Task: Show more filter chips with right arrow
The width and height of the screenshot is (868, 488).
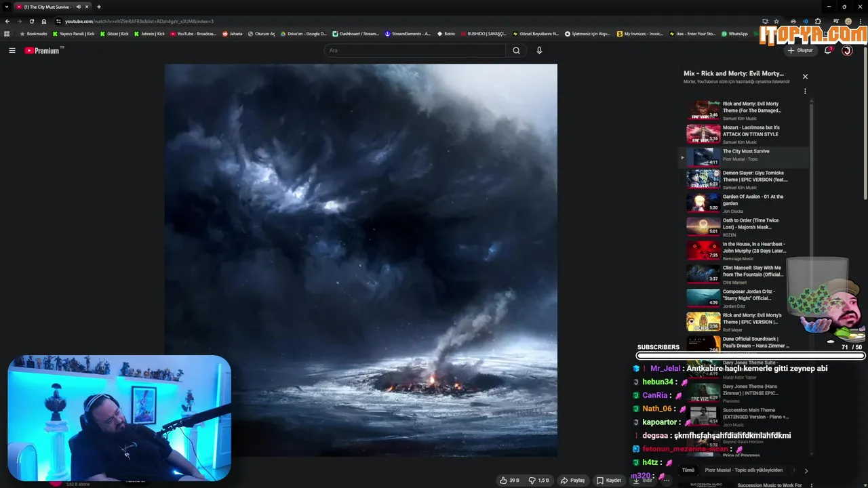Action: tap(806, 470)
